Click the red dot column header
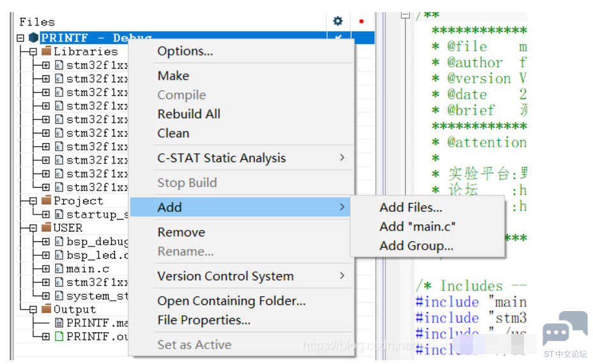Viewport: 593px width, 364px height. pos(361,21)
